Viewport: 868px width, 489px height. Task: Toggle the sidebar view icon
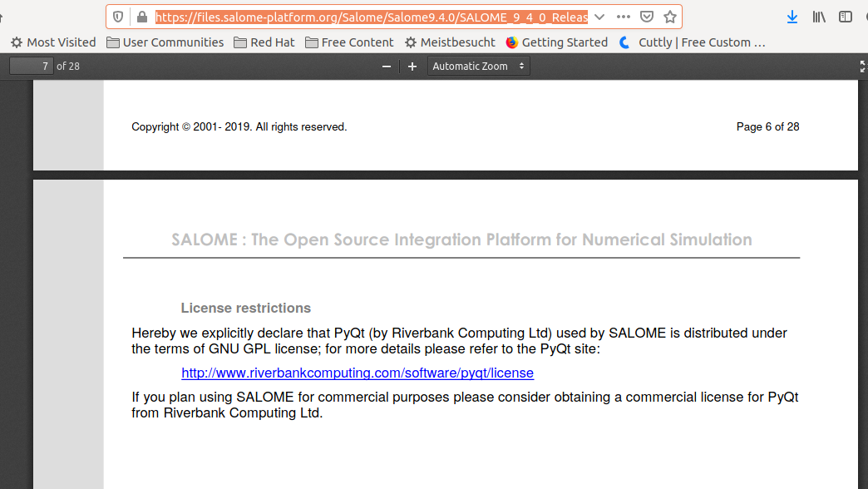coord(846,17)
